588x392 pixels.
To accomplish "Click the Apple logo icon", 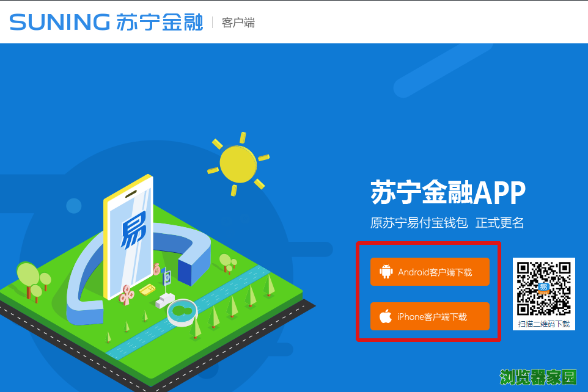I will 386,316.
